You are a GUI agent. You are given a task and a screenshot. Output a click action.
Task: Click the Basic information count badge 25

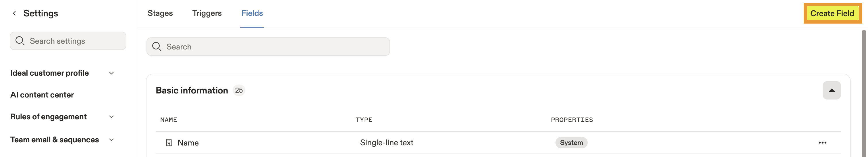point(239,91)
